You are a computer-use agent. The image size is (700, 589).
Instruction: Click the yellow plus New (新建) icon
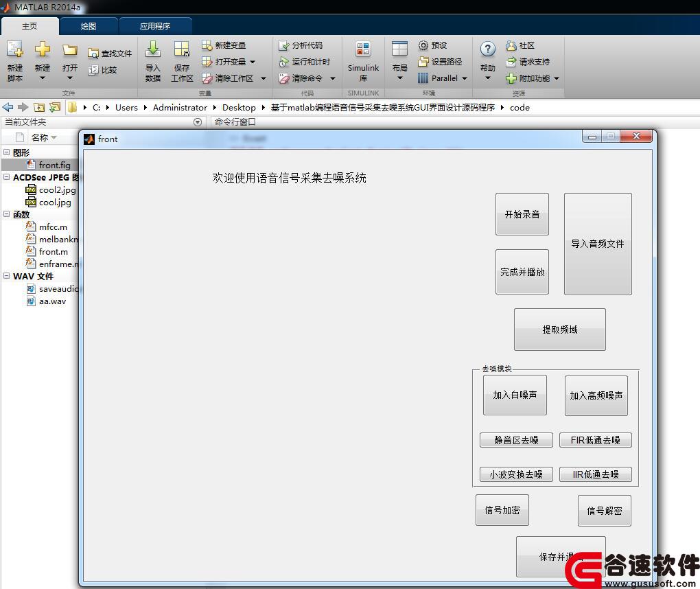(x=43, y=49)
